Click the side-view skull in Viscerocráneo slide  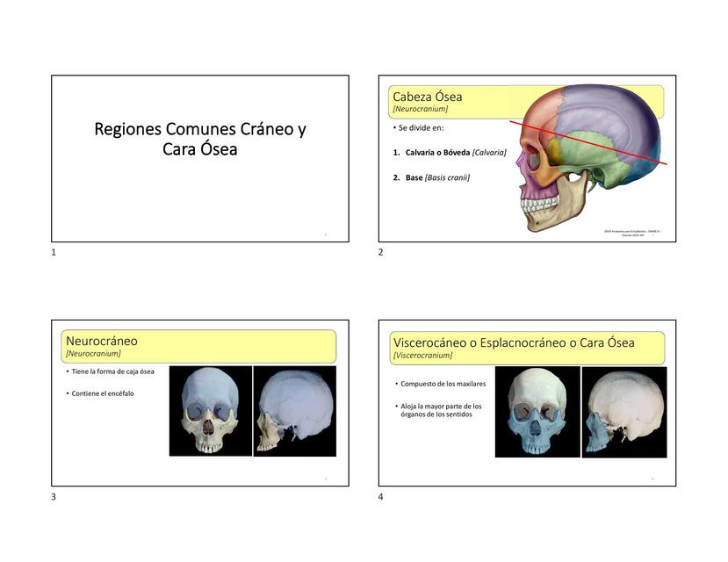tap(623, 412)
